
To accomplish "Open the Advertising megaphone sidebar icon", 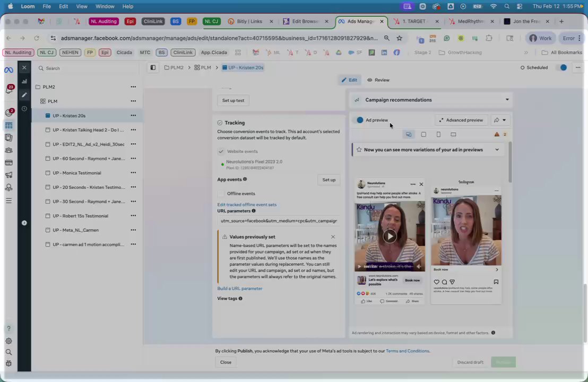I will pos(8,175).
